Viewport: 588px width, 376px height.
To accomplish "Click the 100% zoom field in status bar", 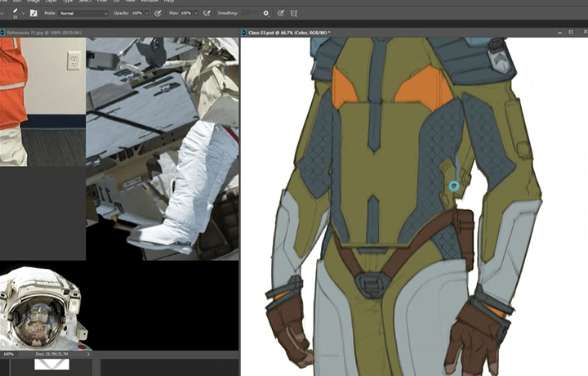I will (8, 354).
